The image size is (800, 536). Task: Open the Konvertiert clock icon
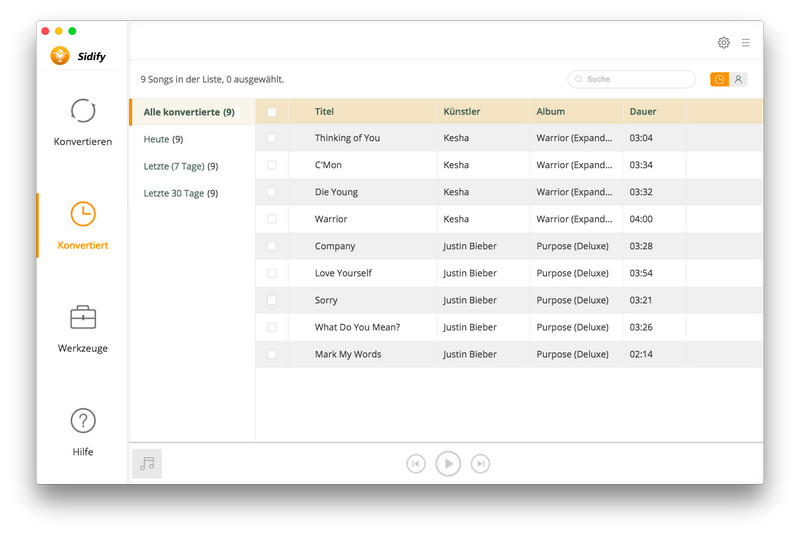(x=83, y=214)
